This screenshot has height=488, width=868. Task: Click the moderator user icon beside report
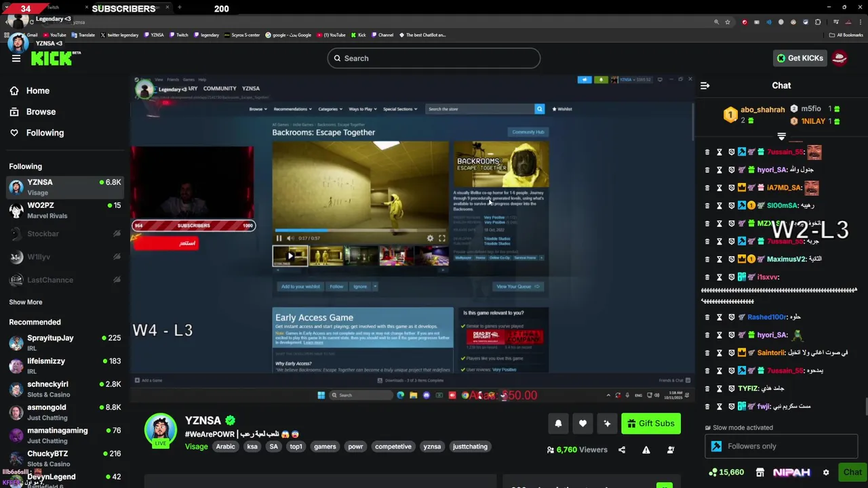coord(671,449)
